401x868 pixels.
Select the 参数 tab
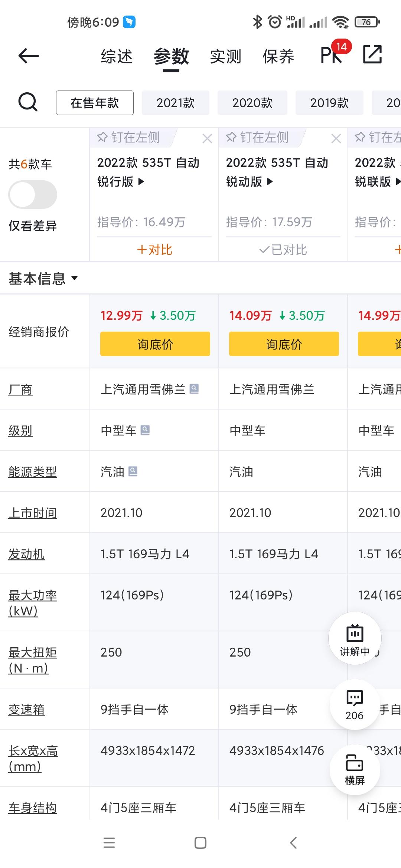[x=171, y=56]
